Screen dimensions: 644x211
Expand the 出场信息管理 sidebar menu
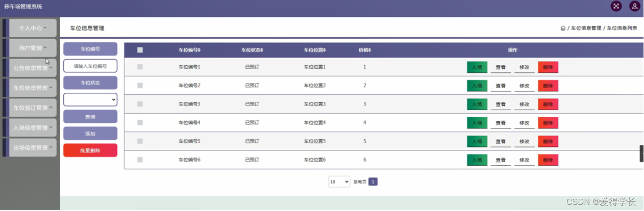(x=33, y=147)
